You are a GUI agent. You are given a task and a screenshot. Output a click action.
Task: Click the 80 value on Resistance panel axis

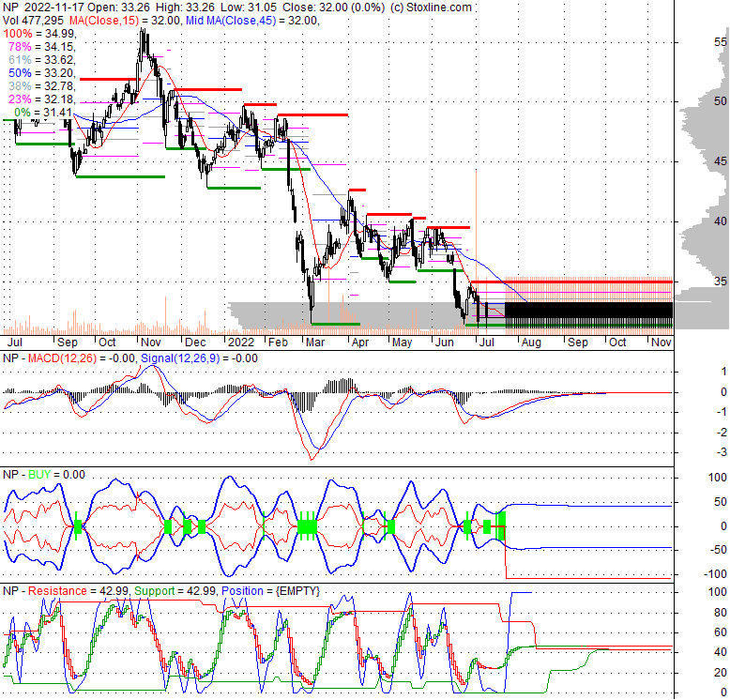click(x=721, y=613)
